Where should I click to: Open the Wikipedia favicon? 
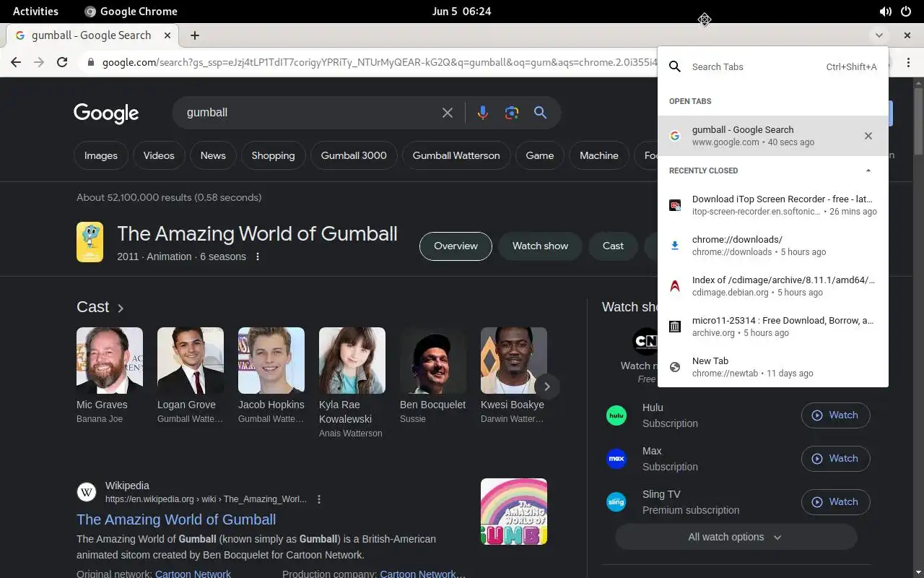coord(87,493)
